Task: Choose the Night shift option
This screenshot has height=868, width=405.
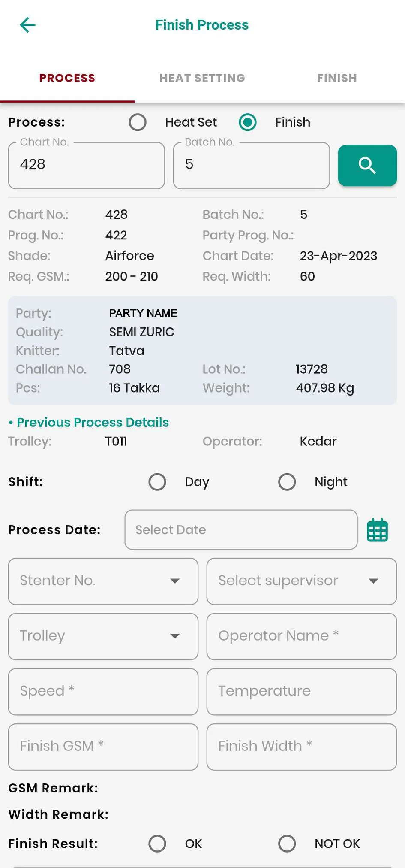Action: (287, 482)
